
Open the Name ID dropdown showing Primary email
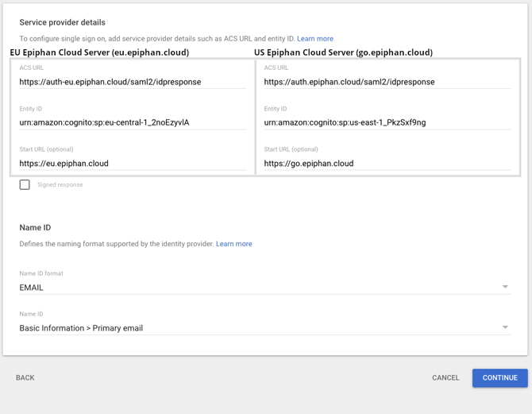[x=265, y=328]
